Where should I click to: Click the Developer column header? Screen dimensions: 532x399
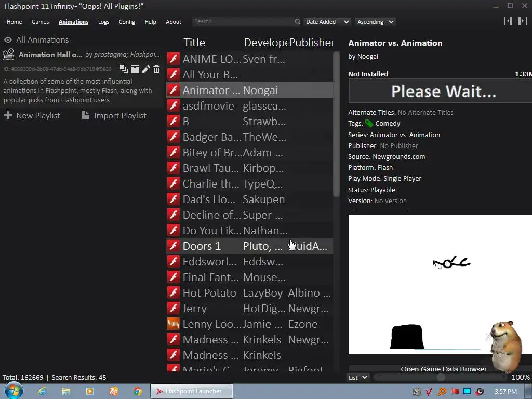(x=265, y=43)
